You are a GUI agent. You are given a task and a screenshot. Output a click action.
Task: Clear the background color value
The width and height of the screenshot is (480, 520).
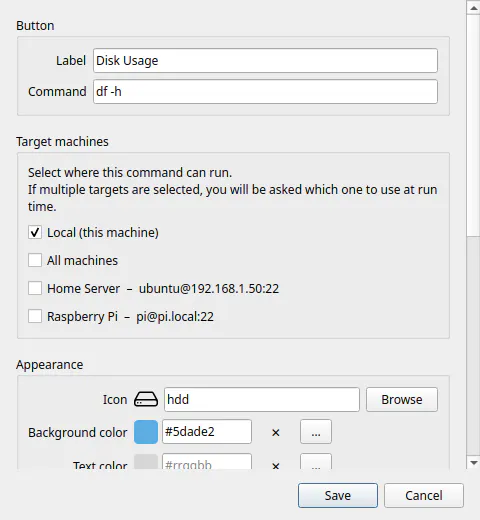(276, 432)
